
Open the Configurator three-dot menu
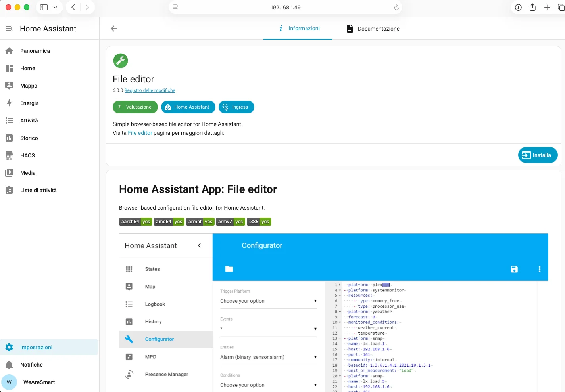pyautogui.click(x=540, y=269)
